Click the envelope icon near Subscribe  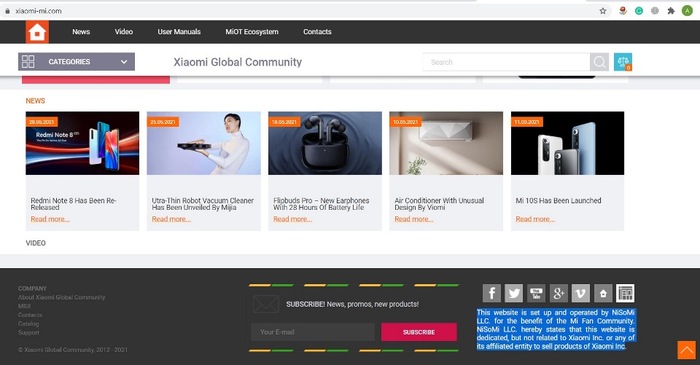266,304
